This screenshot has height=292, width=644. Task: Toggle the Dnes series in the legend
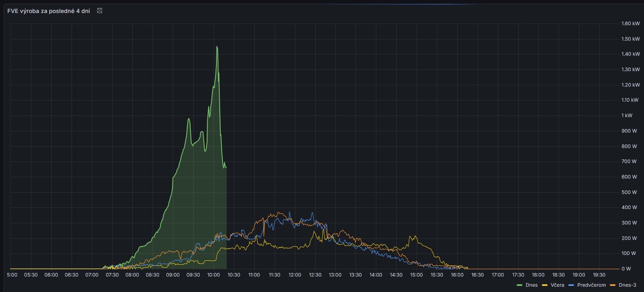531,285
